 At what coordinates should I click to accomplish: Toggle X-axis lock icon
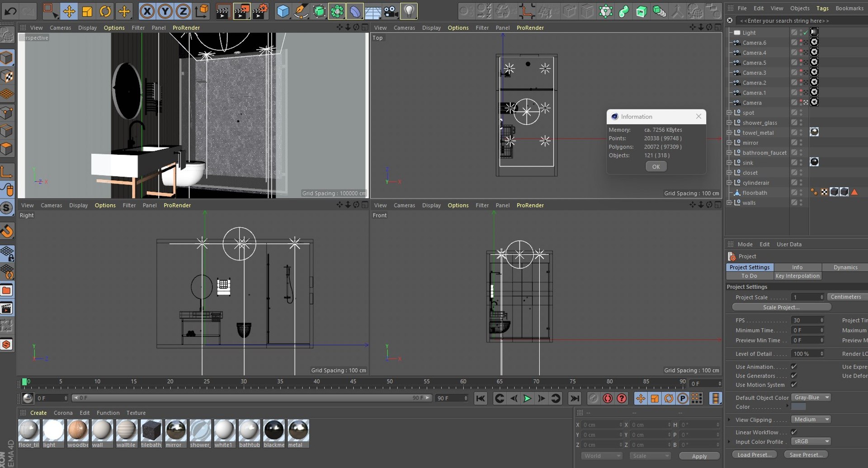click(x=147, y=11)
